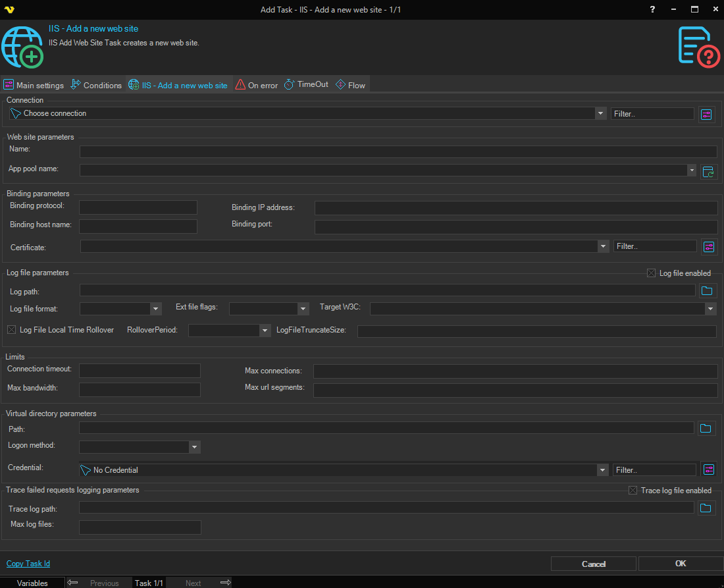Click the Max connections field
The width and height of the screenshot is (724, 588).
(x=515, y=371)
